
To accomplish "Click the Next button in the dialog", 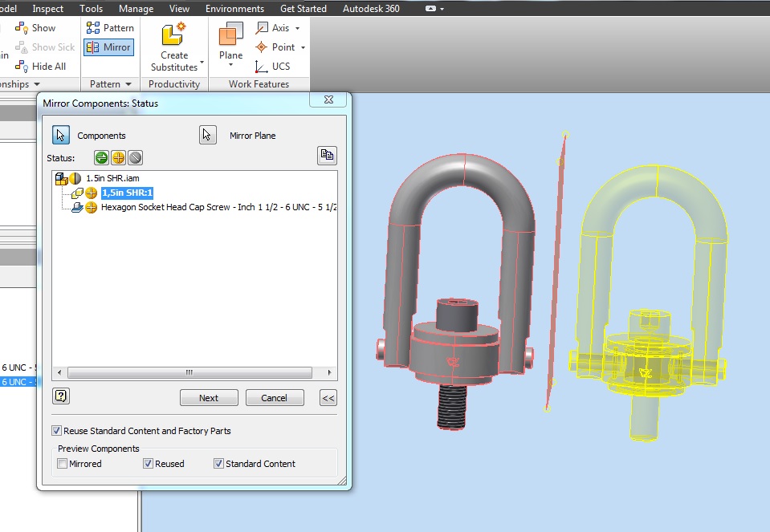I will (208, 397).
